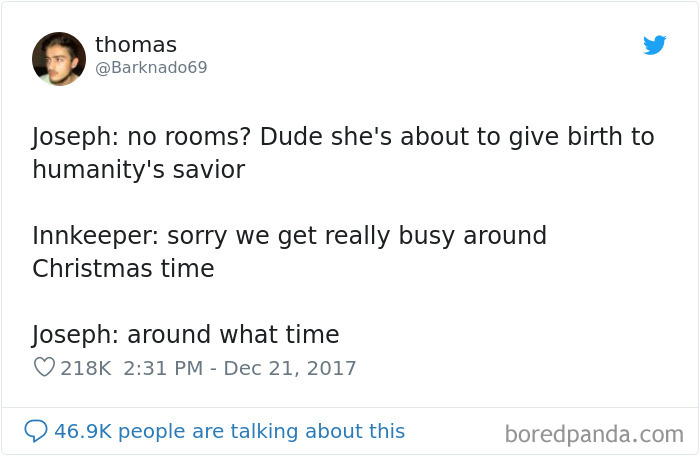Like the tweet with the heart icon

click(x=44, y=368)
